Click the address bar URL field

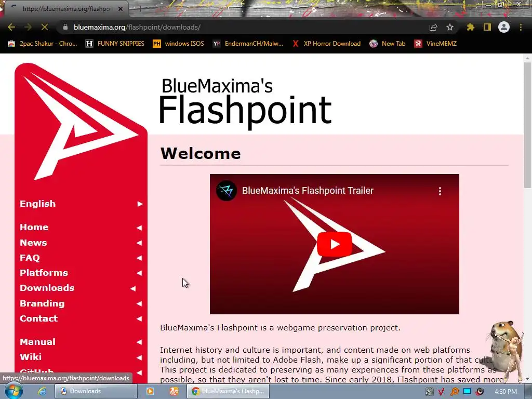tap(244, 27)
